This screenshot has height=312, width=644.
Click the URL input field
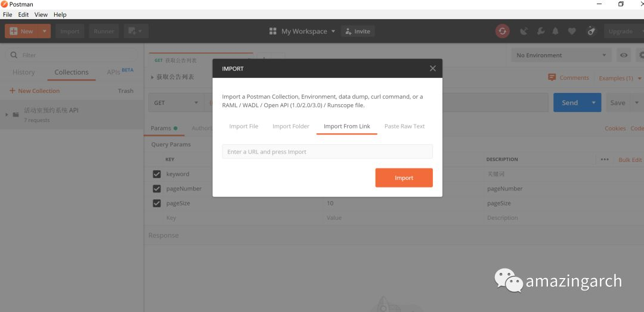tap(327, 152)
